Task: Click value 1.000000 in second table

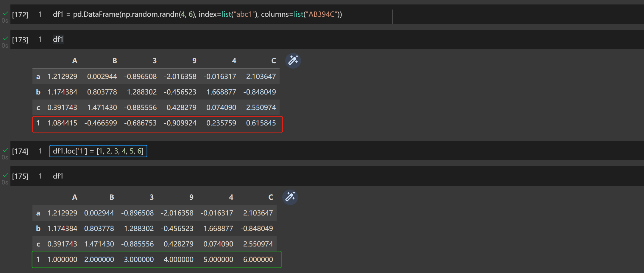Action: click(62, 260)
